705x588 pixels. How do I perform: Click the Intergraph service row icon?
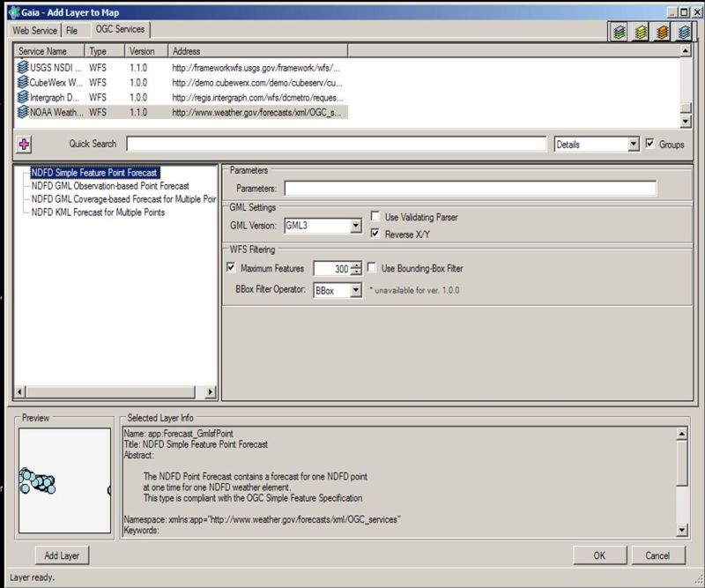point(23,97)
